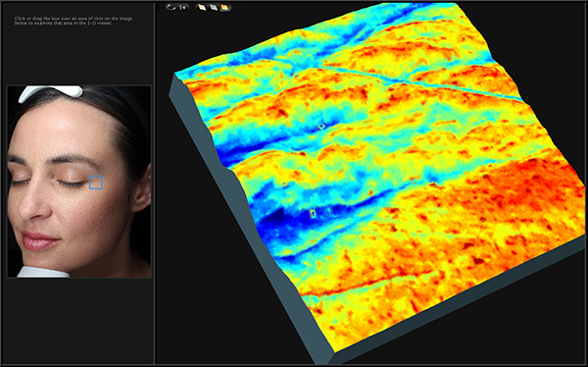The width and height of the screenshot is (588, 367).
Task: Select the color-mapped topography rendering icon
Action: pyautogui.click(x=224, y=7)
